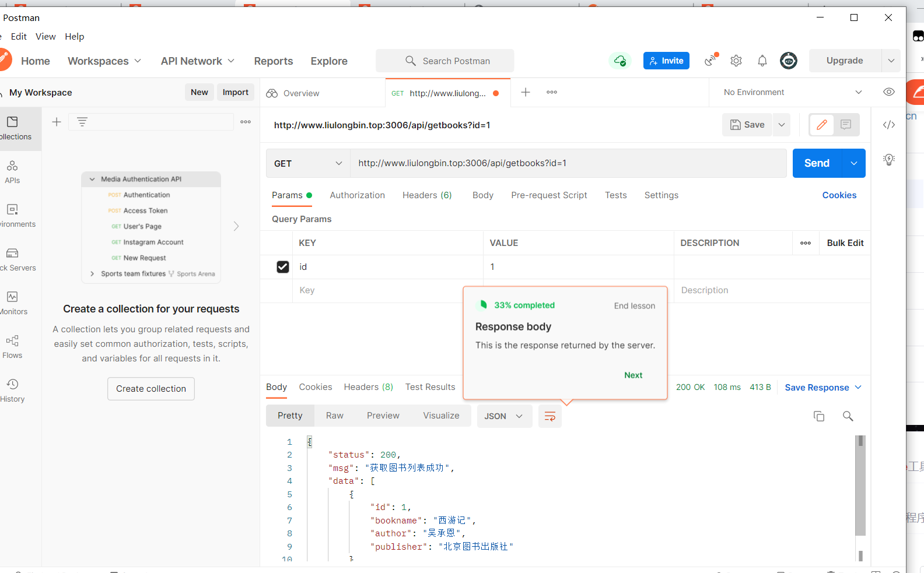The width and height of the screenshot is (924, 573).
Task: Click the sync status cloud icon
Action: [x=620, y=61]
